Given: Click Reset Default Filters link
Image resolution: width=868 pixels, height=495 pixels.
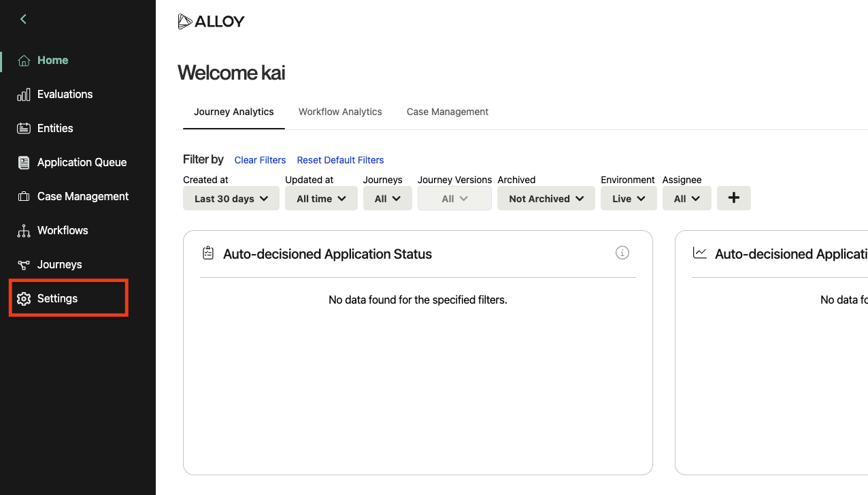Looking at the screenshot, I should [340, 160].
